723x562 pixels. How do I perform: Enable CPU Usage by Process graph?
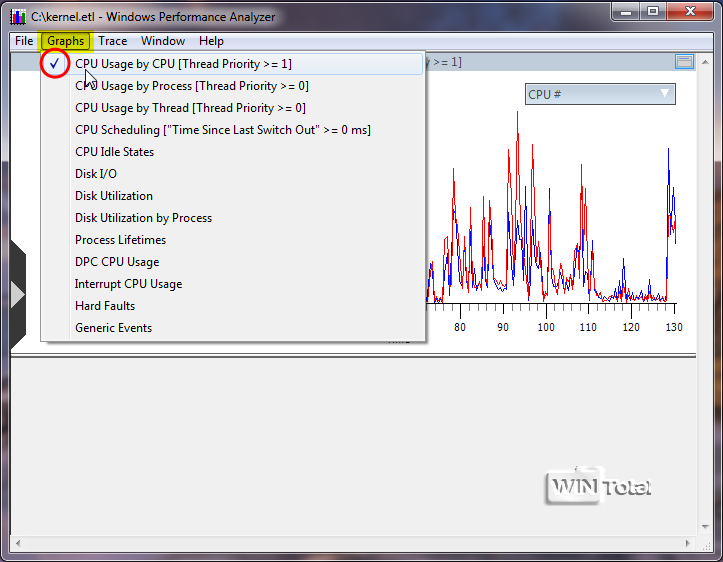232,86
